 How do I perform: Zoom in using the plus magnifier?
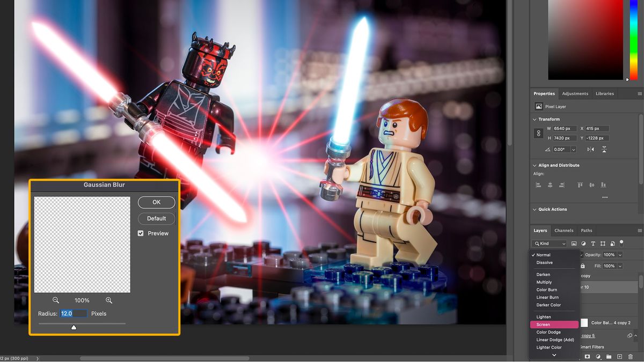pos(109,300)
